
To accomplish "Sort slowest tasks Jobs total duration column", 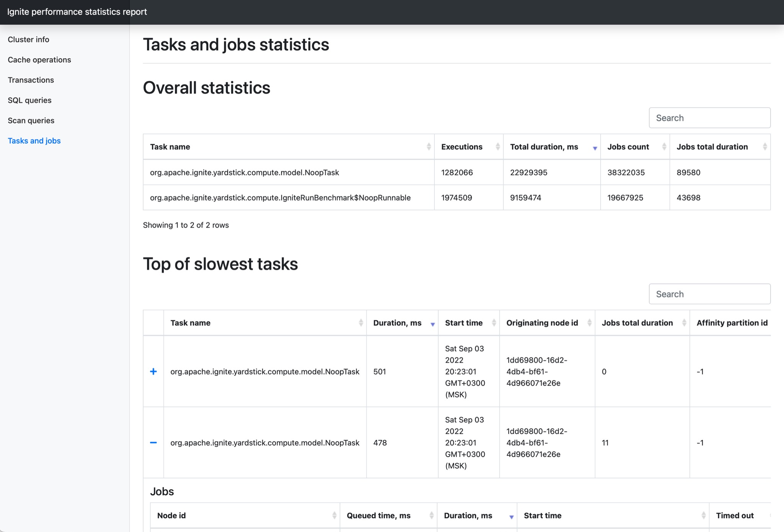I will [684, 323].
